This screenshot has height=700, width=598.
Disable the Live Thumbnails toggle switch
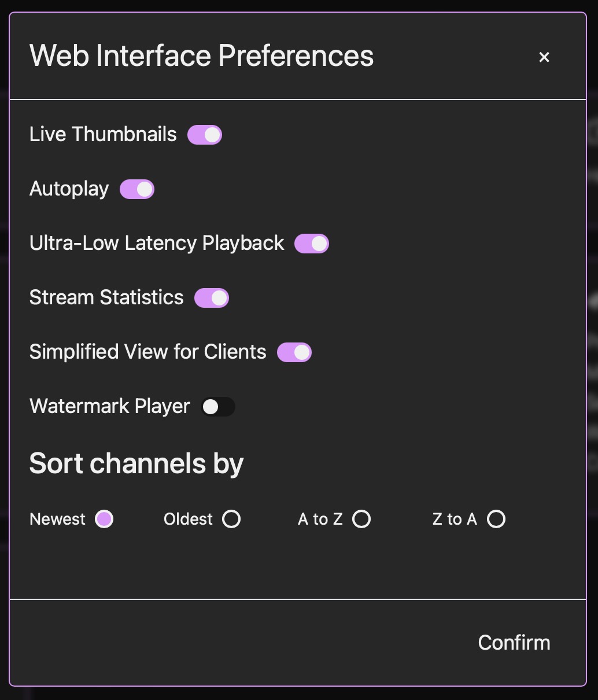(x=205, y=135)
